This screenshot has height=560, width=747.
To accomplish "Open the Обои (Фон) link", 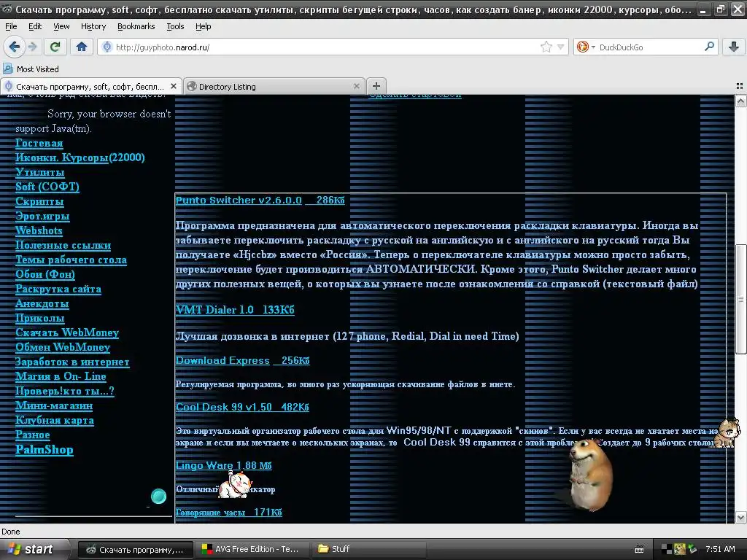I will pos(45,274).
